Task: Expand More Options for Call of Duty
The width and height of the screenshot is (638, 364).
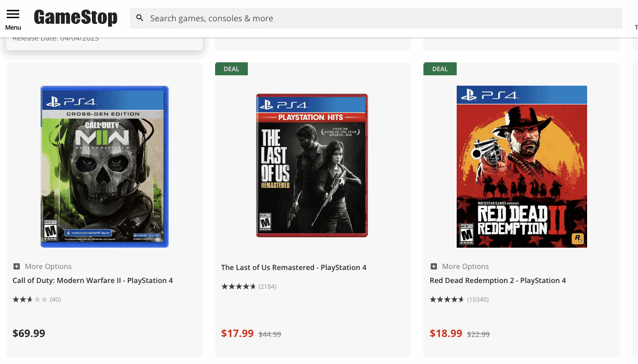Action: pyautogui.click(x=48, y=266)
